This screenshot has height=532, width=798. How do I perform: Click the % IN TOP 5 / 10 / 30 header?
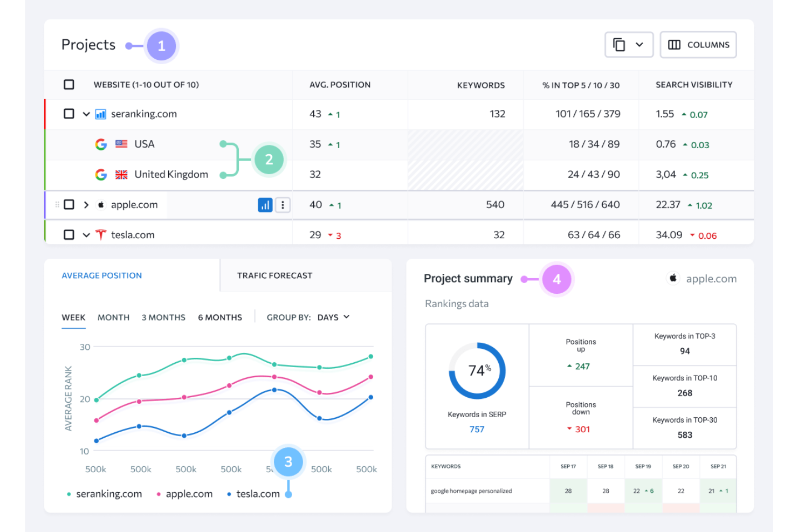pos(581,85)
